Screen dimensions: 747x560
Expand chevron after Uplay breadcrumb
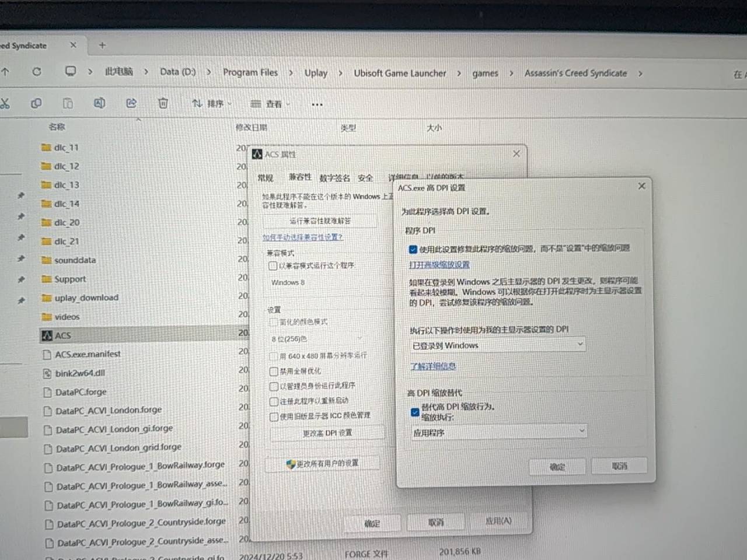click(340, 73)
